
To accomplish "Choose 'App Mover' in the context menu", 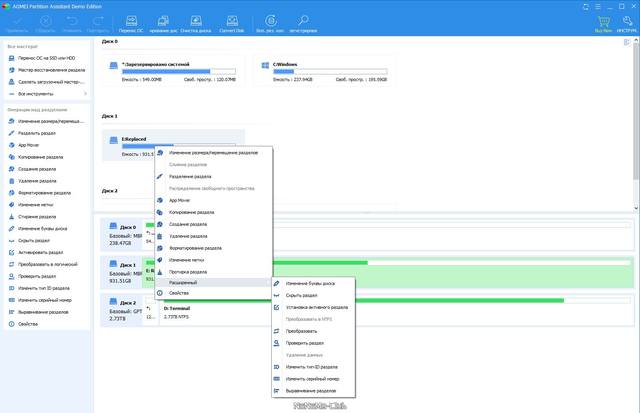I will point(213,200).
